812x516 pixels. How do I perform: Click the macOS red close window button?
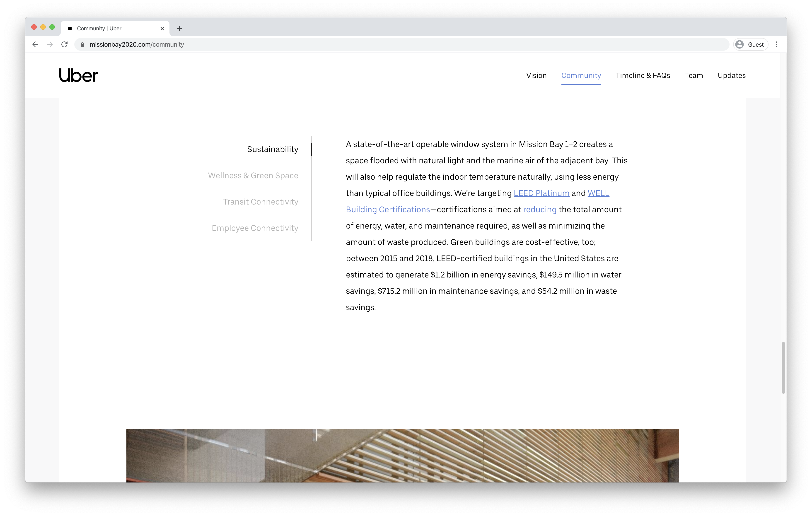[x=34, y=27]
